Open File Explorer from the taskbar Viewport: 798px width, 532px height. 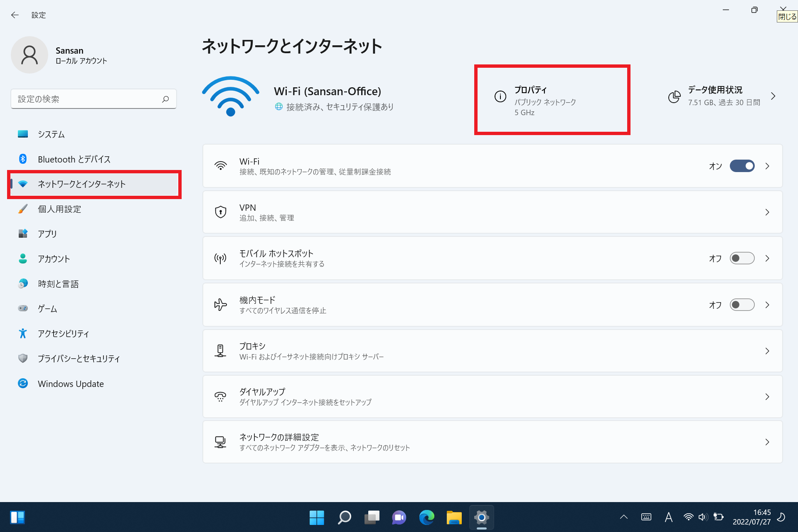454,517
